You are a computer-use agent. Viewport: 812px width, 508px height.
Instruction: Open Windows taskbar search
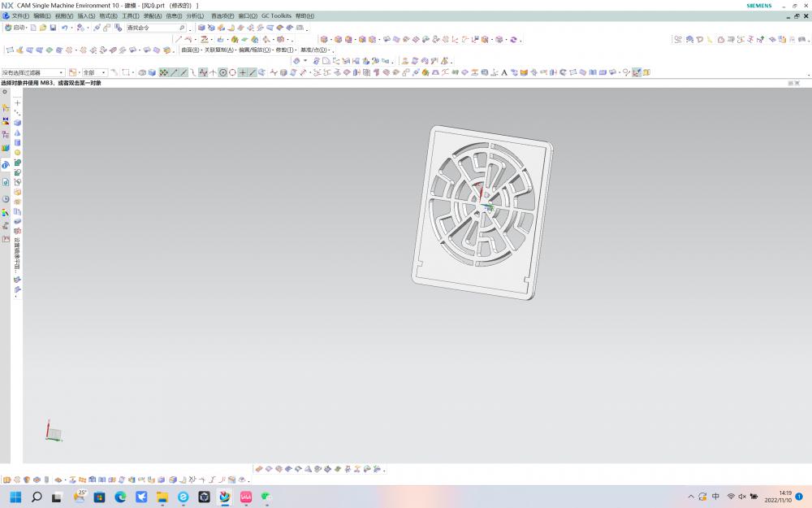coord(37,497)
